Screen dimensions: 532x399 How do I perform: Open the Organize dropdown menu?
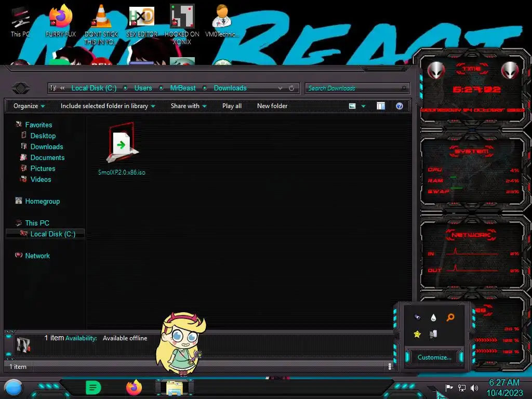(29, 106)
